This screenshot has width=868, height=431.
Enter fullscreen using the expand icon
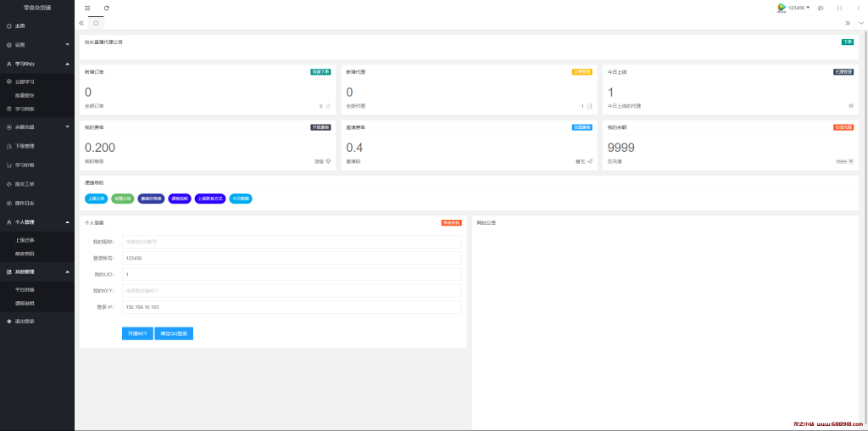point(839,8)
